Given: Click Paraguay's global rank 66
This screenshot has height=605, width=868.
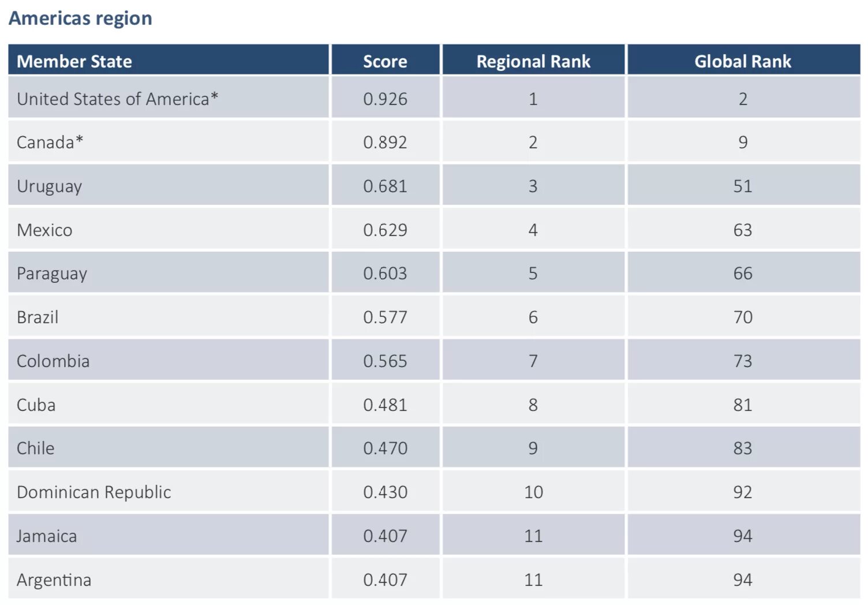Looking at the screenshot, I should coord(743,272).
